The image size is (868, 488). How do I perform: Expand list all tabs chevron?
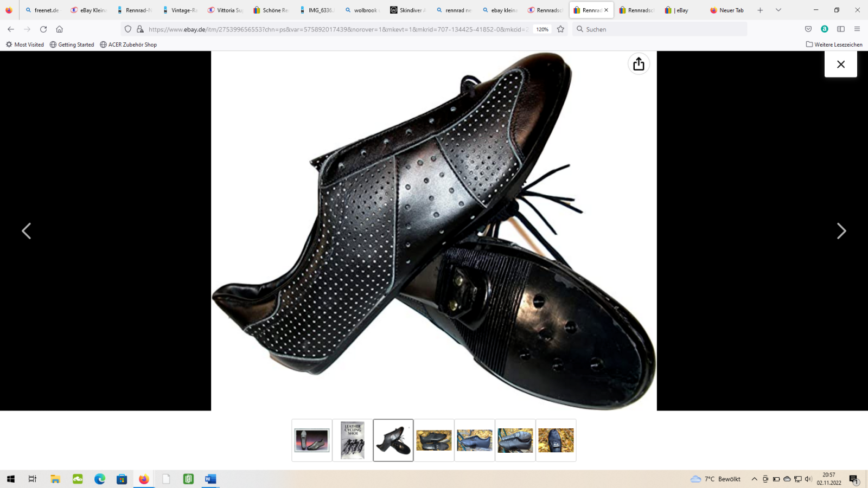(x=778, y=10)
